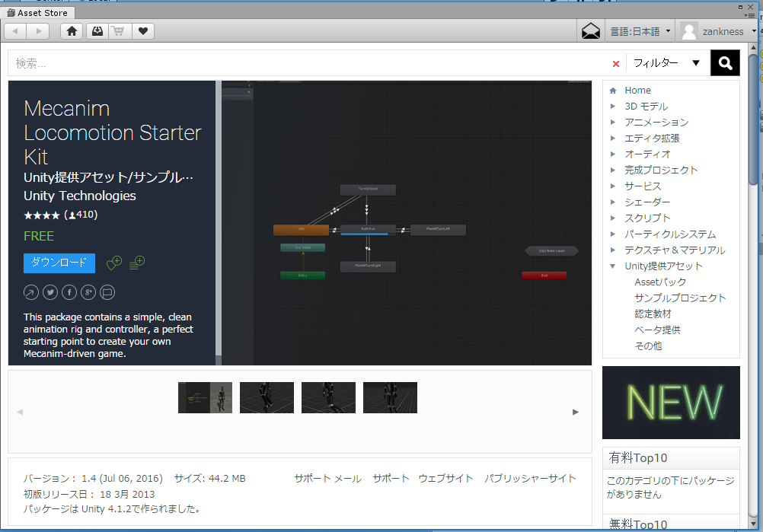Open the window options menu icon
This screenshot has width=763, height=532.
point(750,15)
